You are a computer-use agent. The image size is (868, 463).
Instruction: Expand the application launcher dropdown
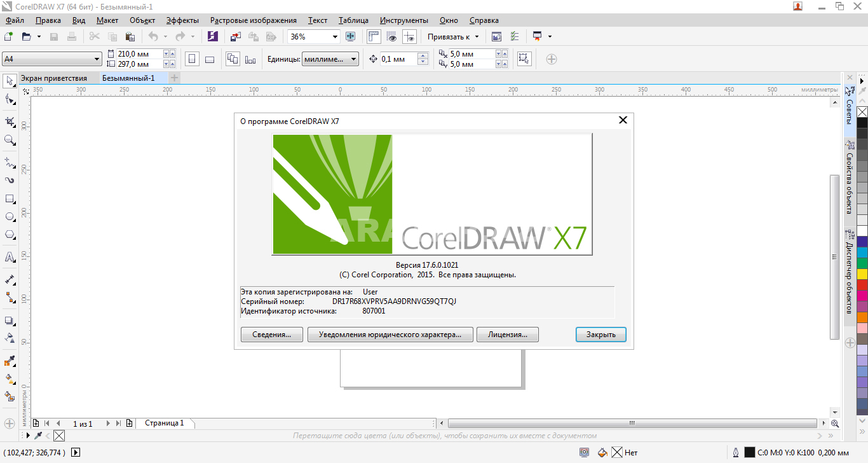[x=550, y=37]
